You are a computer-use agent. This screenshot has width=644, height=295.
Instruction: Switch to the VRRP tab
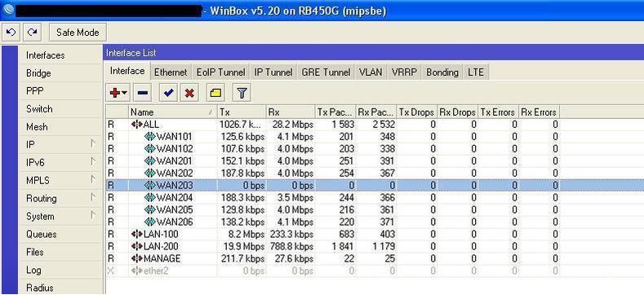click(404, 73)
